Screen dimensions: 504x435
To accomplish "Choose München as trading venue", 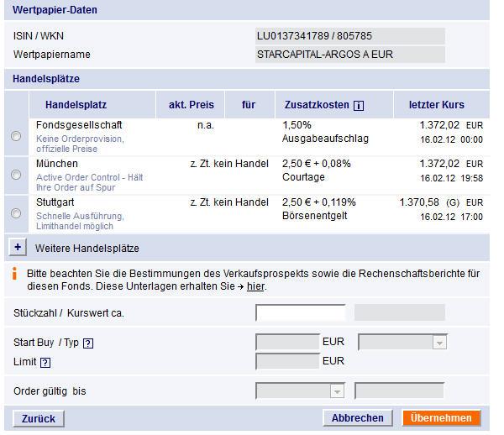I will click(16, 175).
